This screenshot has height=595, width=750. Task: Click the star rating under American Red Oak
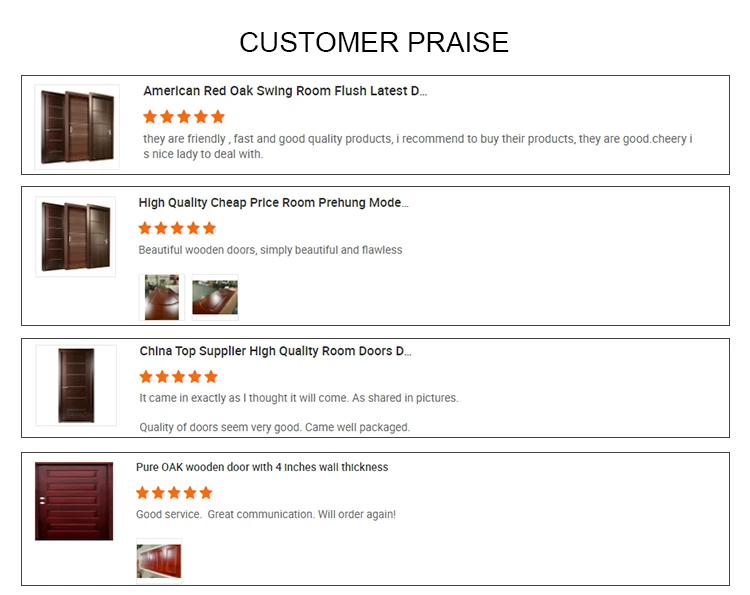184,117
